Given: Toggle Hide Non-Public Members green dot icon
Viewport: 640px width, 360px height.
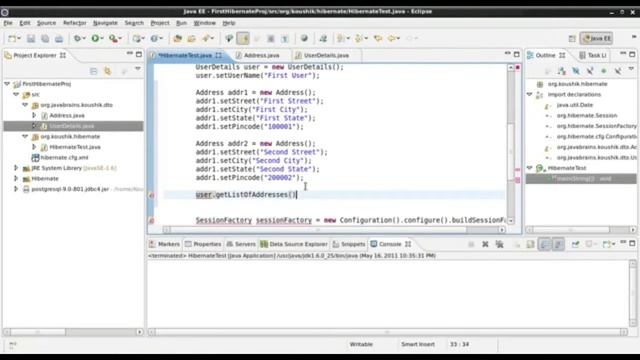Looking at the screenshot, I should 604,71.
